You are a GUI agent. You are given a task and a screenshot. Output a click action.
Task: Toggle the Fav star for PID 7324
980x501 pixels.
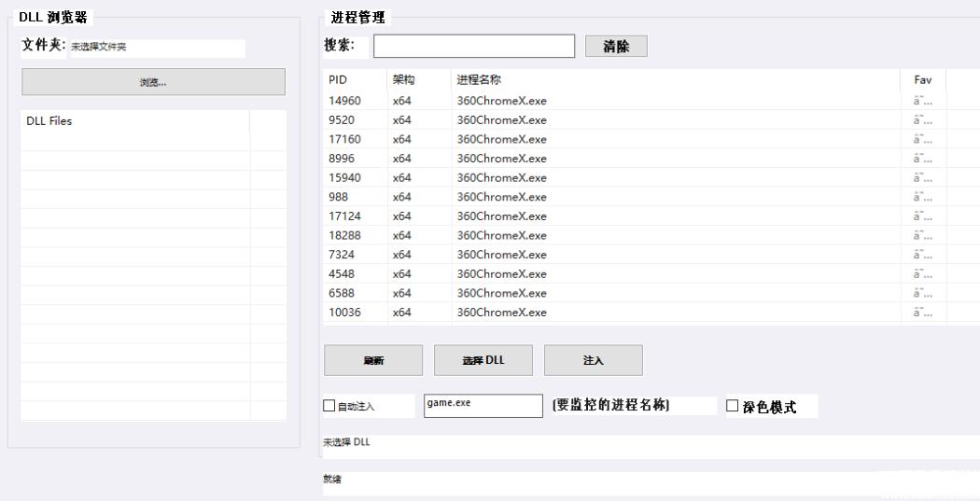pyautogui.click(x=923, y=255)
